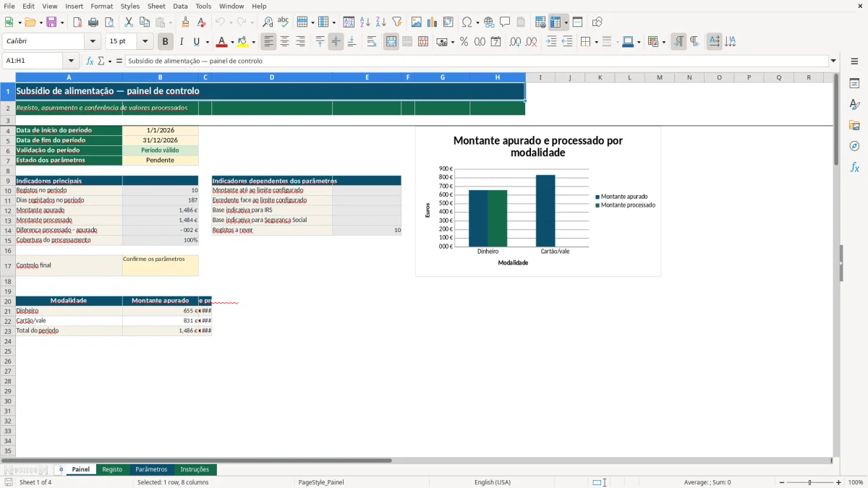Save the document with the floppy disk icon
This screenshot has width=868, height=488.
(x=51, y=22)
